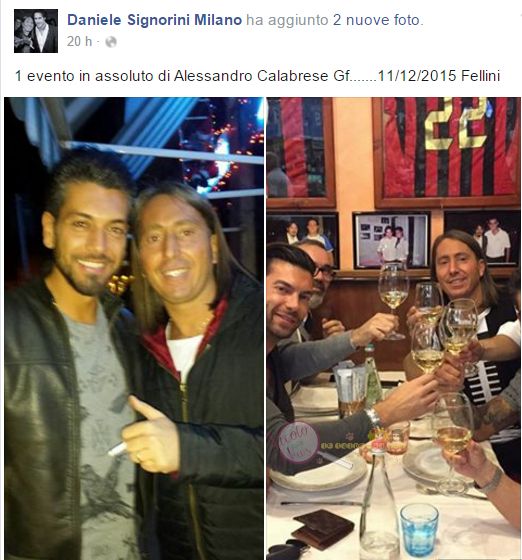Click the blue drinking glass on the table
This screenshot has height=560, width=522.
pos(419,529)
